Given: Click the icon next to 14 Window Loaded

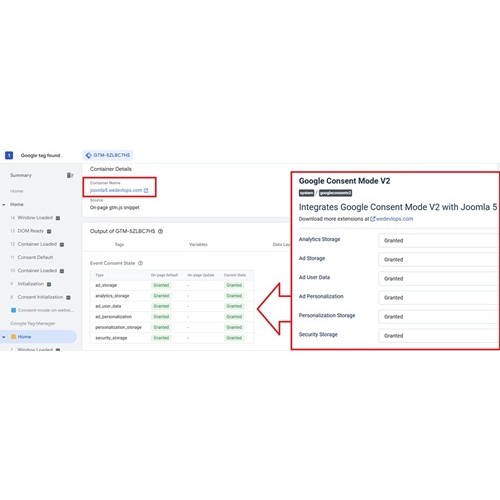Looking at the screenshot, I should click(58, 218).
